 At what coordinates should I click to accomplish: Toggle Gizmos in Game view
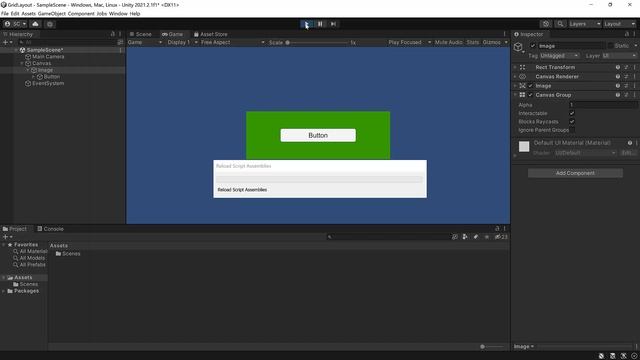click(491, 42)
